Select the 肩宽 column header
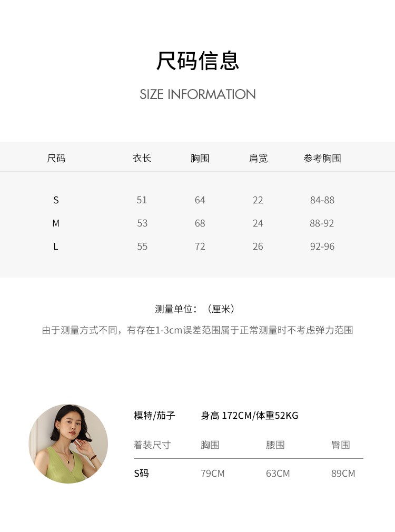The height and width of the screenshot is (532, 395). click(x=258, y=158)
